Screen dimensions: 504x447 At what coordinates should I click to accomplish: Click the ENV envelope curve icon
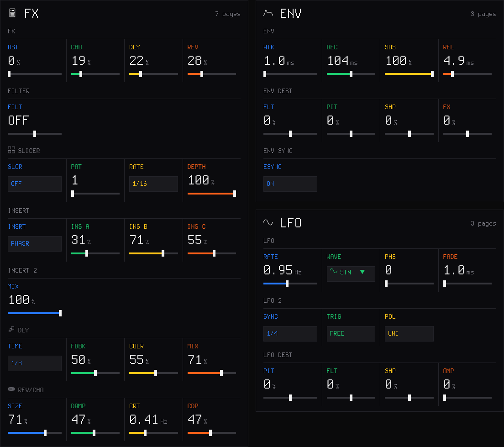click(x=268, y=13)
